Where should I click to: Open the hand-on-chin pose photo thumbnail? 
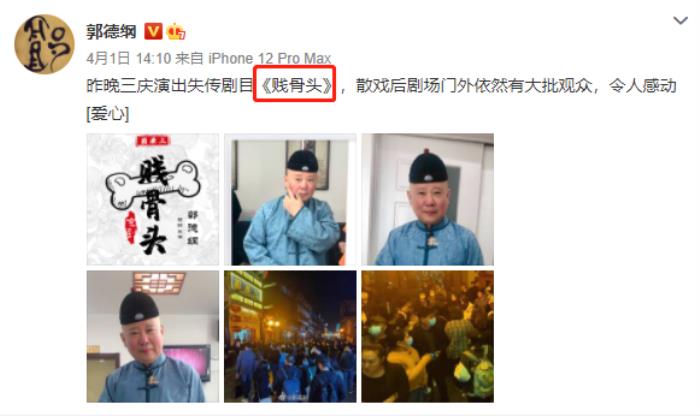click(x=290, y=200)
